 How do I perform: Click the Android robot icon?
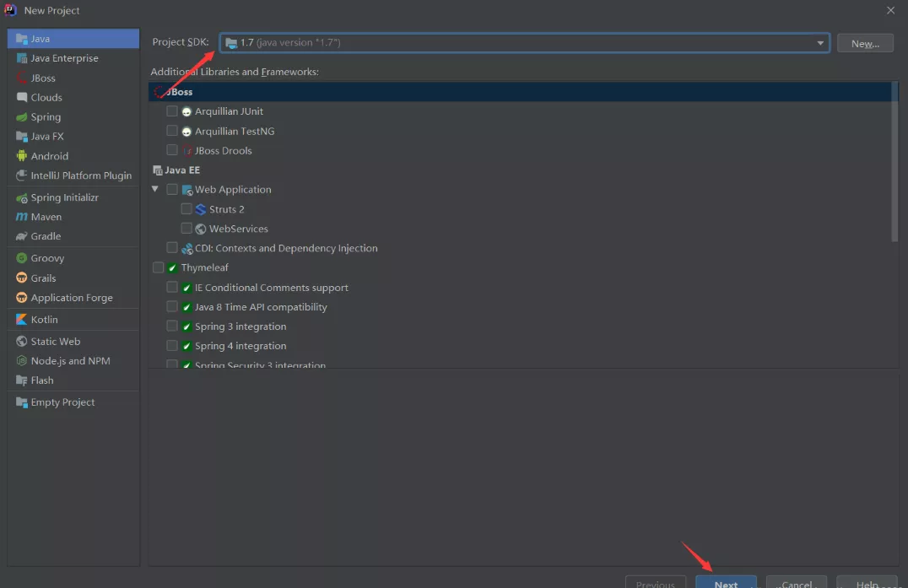coord(22,156)
